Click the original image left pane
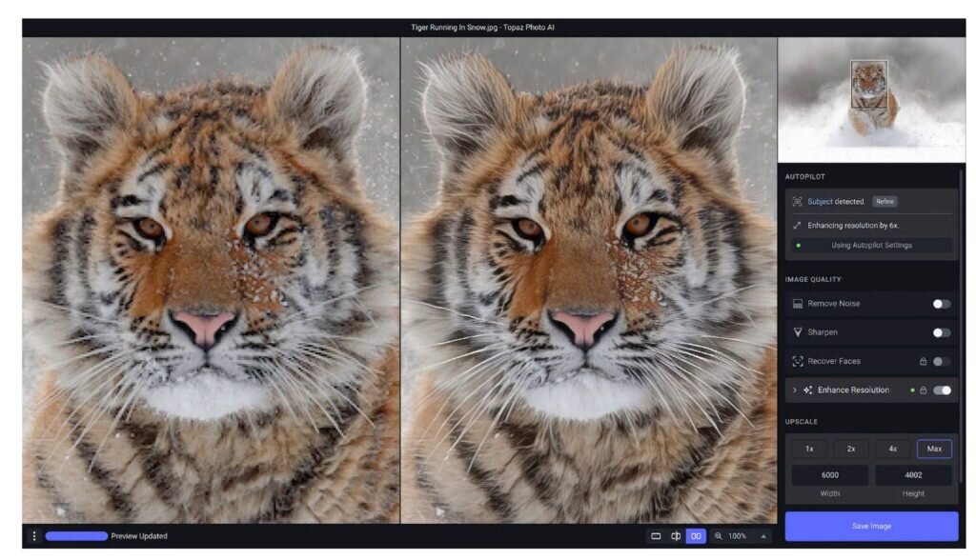The height and width of the screenshot is (560, 976). 211,280
